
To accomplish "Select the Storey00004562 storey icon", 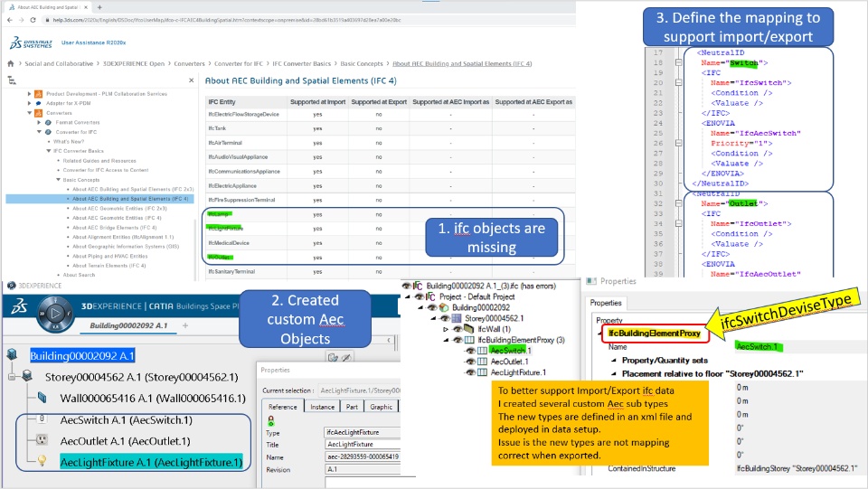I will [26, 376].
